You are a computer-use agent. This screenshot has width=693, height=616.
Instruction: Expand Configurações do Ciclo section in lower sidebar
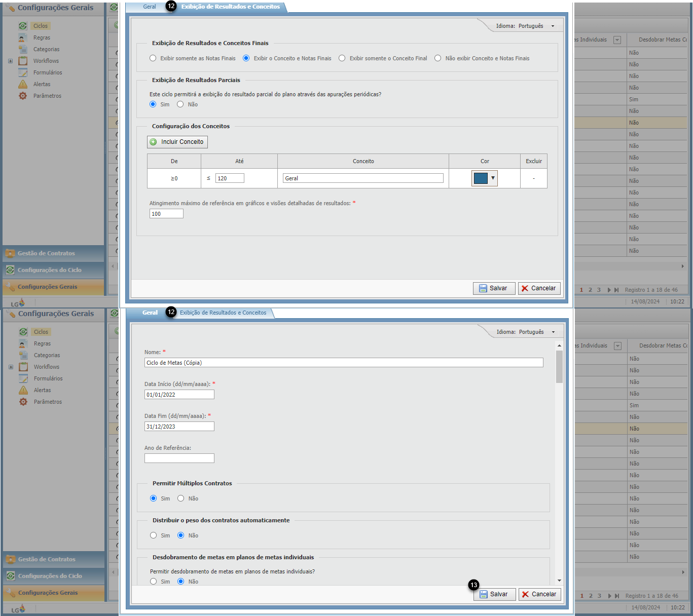click(54, 576)
